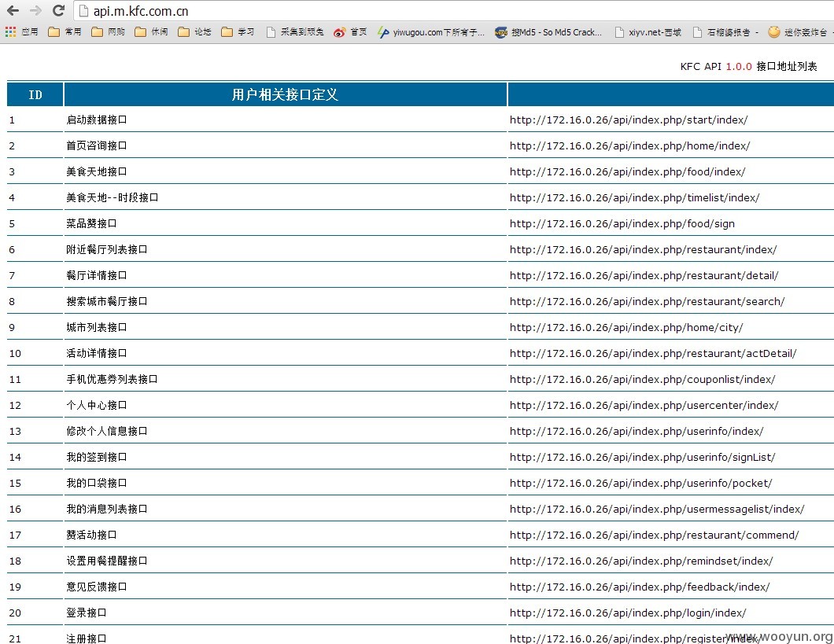This screenshot has height=644, width=834.
Task: Click the address bar showing api.m.kfc.com.cn
Action: point(453,11)
